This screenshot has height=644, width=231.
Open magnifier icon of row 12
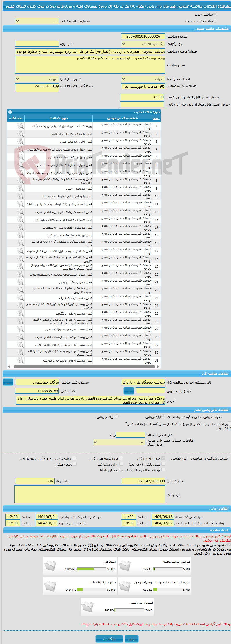tap(20, 212)
